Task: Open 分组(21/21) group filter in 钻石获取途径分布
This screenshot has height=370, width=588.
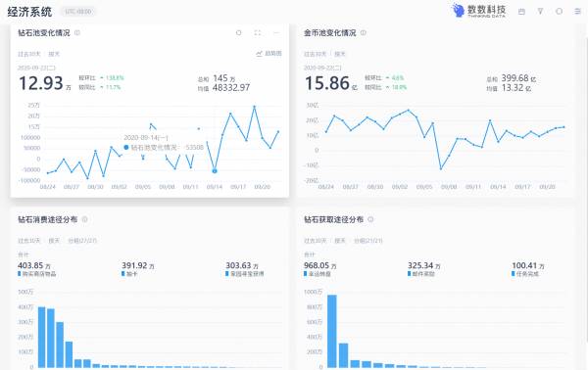Action: pyautogui.click(x=367, y=241)
